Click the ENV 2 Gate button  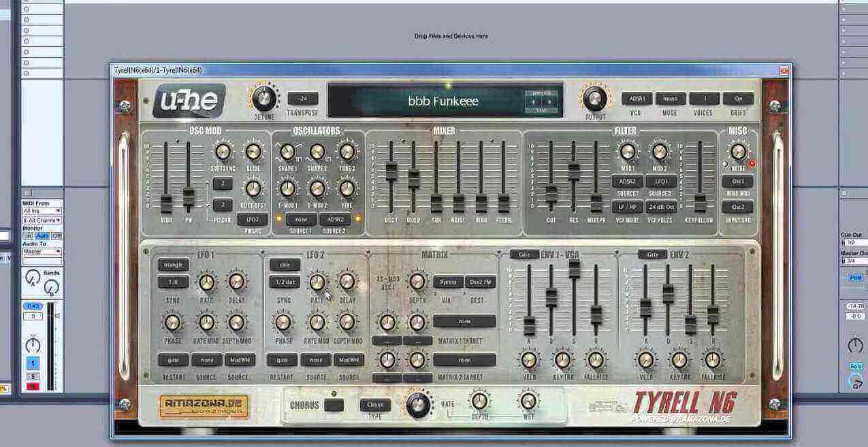coord(652,254)
